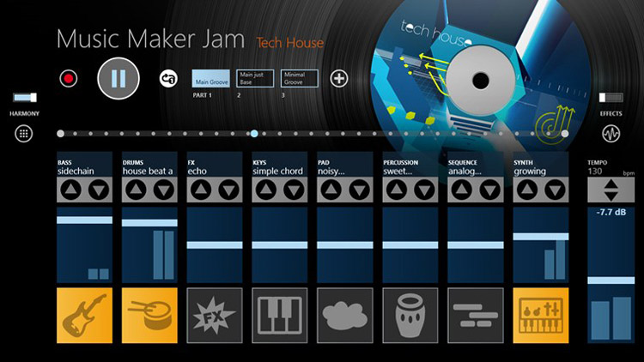Select the Main just Base part
Viewport: 644px width, 362px height.
pyautogui.click(x=255, y=78)
